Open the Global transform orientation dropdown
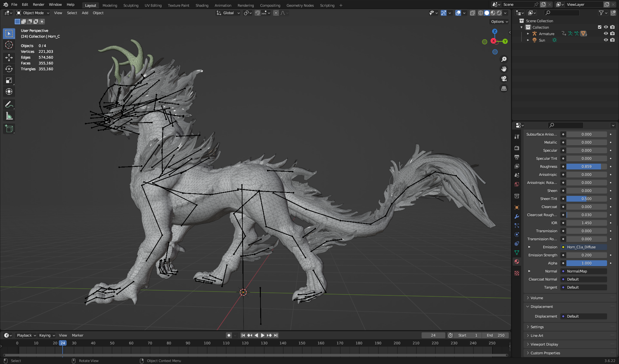 (x=228, y=13)
